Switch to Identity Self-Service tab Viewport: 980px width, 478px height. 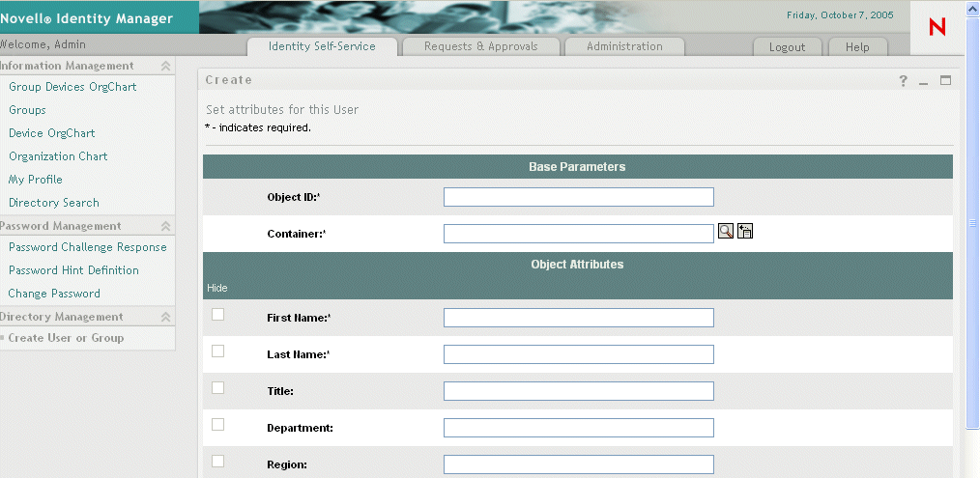tap(322, 46)
